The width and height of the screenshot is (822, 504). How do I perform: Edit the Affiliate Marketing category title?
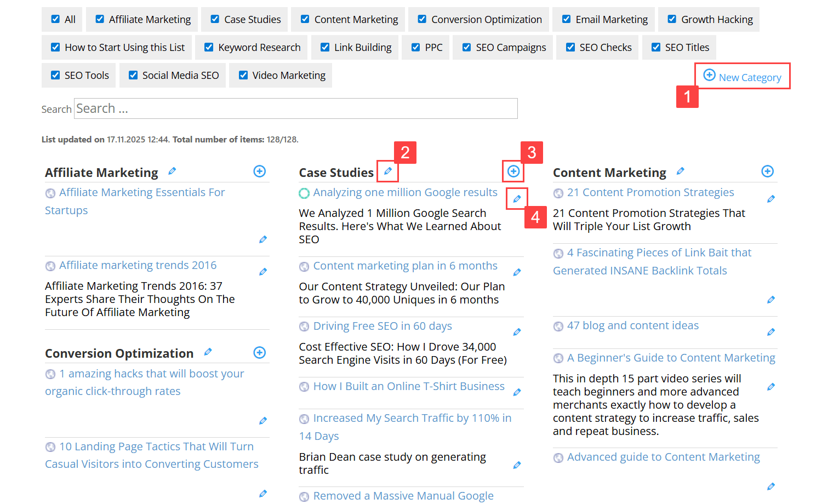[172, 171]
